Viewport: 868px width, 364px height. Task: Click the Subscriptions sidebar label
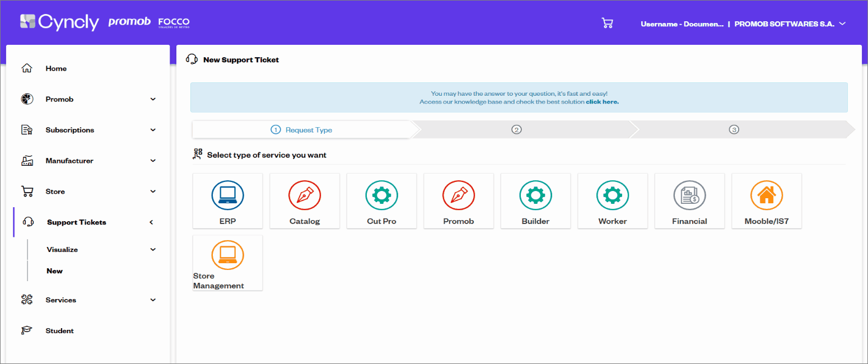[70, 130]
